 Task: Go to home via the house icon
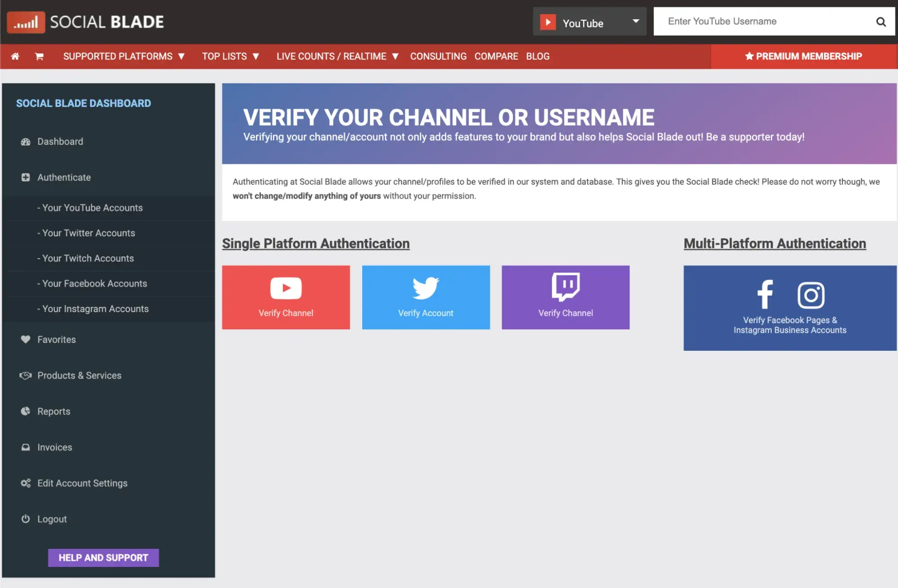coord(15,56)
